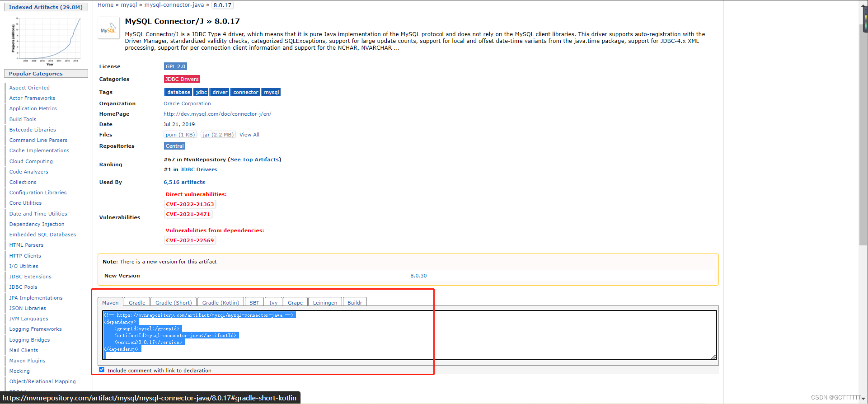Open the Oracle Corporation organization link
Screen dimensions: 868x404
187,103
